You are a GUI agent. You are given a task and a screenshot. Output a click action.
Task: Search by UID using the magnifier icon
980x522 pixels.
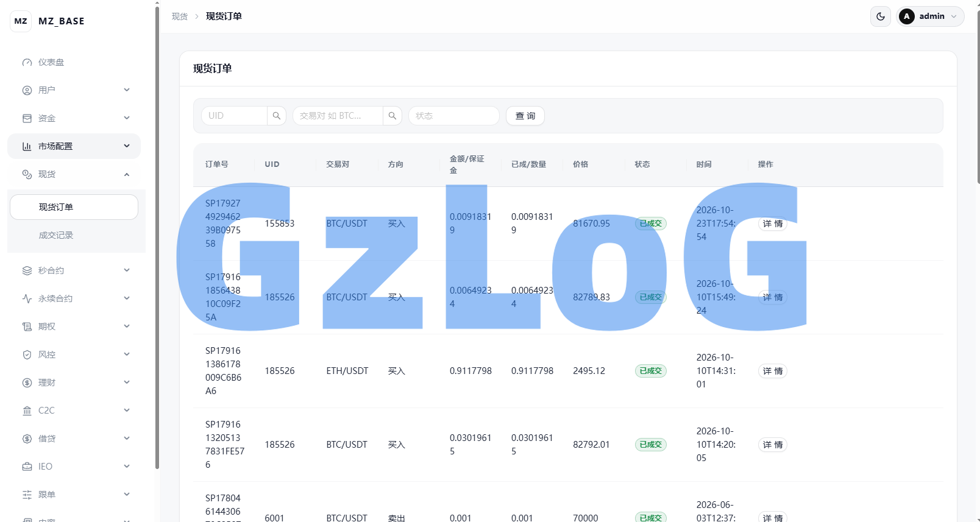tap(277, 116)
